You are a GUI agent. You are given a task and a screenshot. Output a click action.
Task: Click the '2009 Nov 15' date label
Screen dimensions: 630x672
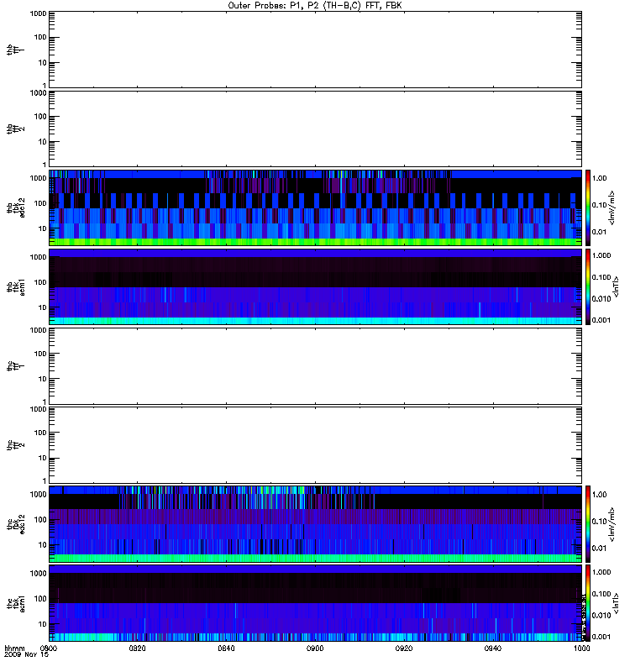[x=26, y=654]
